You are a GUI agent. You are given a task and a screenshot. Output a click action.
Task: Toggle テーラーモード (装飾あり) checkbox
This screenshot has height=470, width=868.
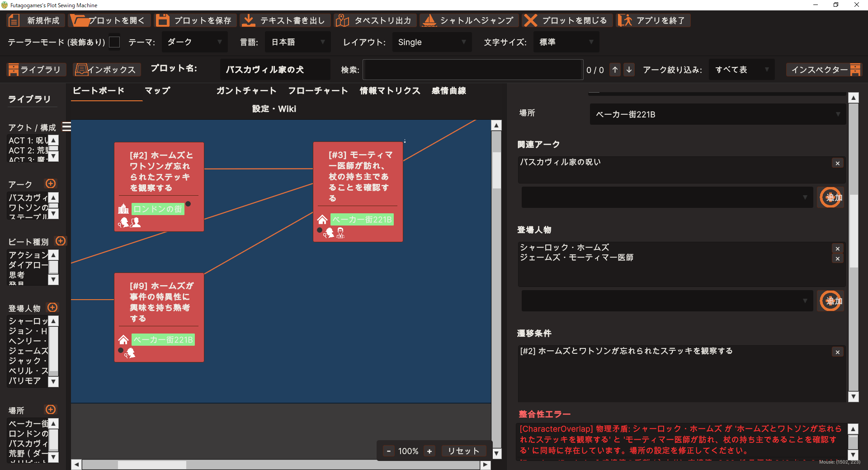pyautogui.click(x=115, y=42)
